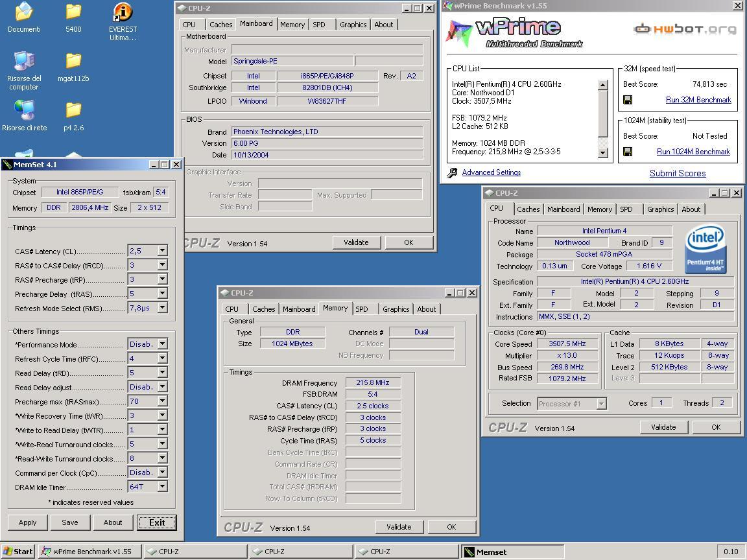Click the About button in MemSet
The image size is (747, 560).
coord(113,522)
